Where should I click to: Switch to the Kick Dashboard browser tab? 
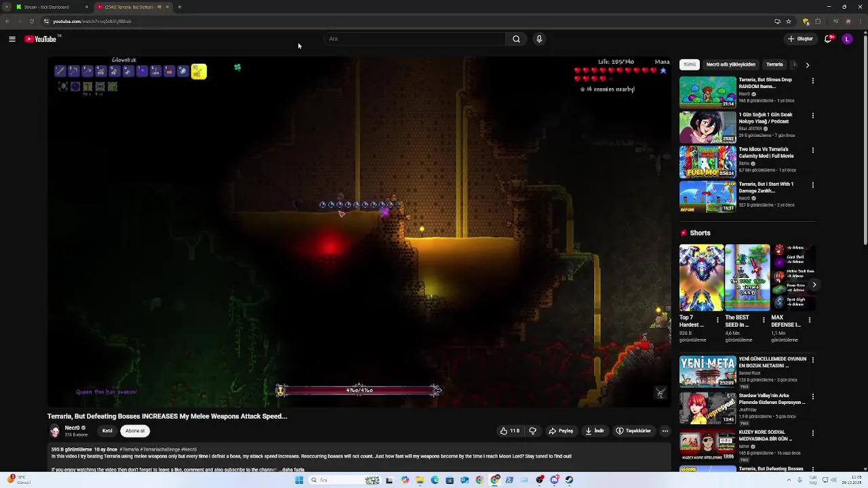(x=52, y=7)
